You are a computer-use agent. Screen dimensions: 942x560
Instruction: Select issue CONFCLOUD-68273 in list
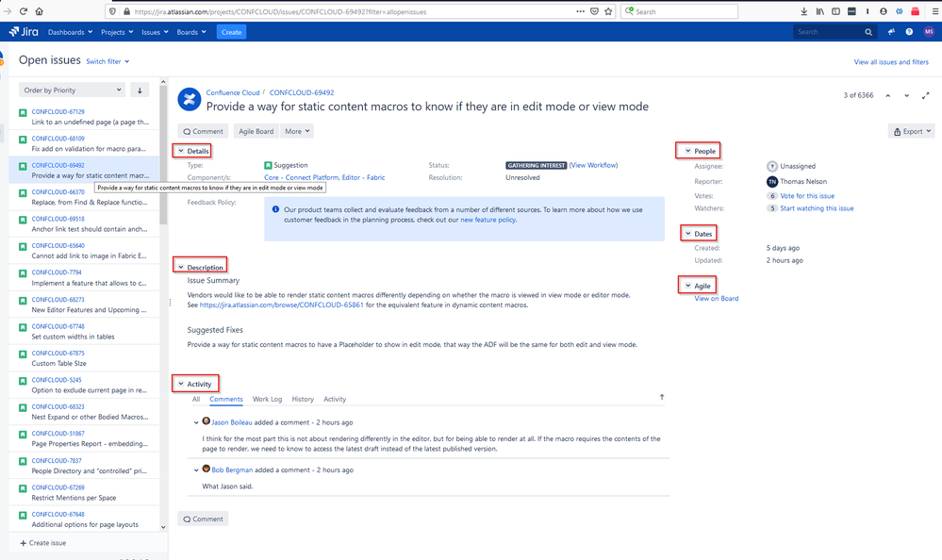pos(84,305)
